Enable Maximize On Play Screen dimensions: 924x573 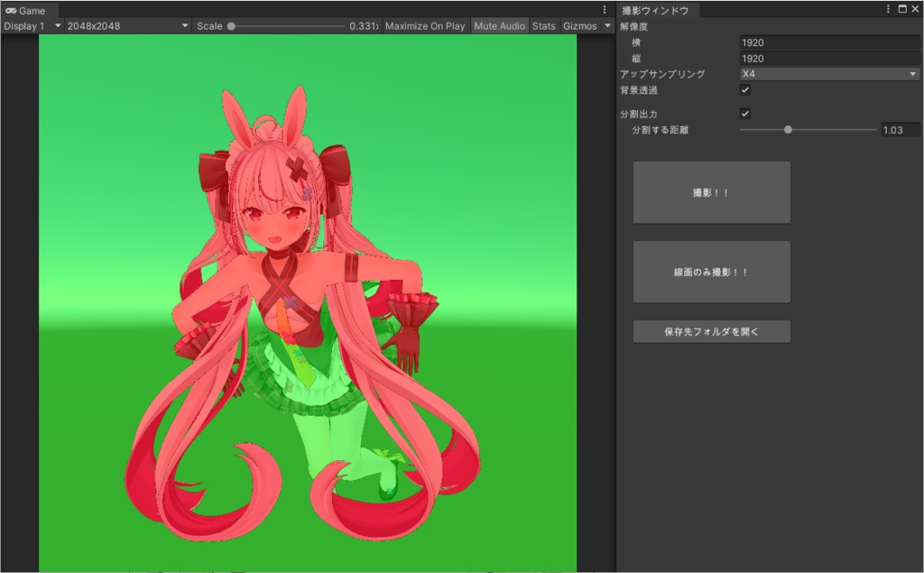click(x=424, y=26)
